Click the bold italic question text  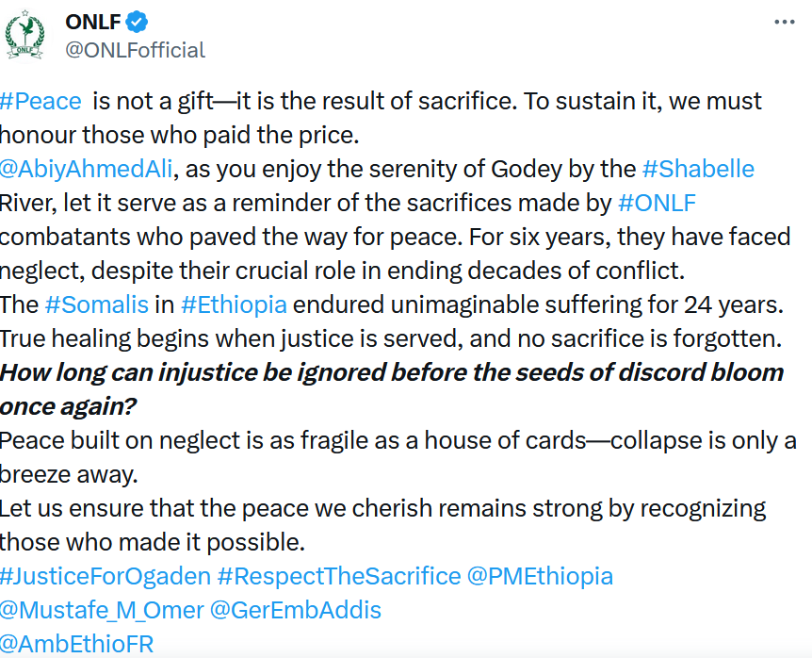tap(392, 389)
